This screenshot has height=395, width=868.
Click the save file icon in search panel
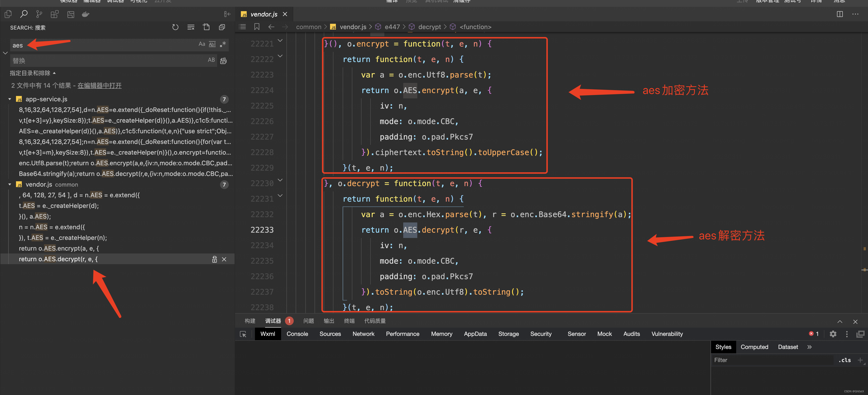coord(206,28)
